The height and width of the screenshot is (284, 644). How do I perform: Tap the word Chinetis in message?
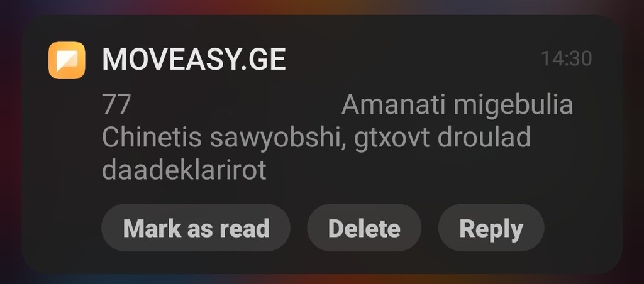click(x=152, y=137)
